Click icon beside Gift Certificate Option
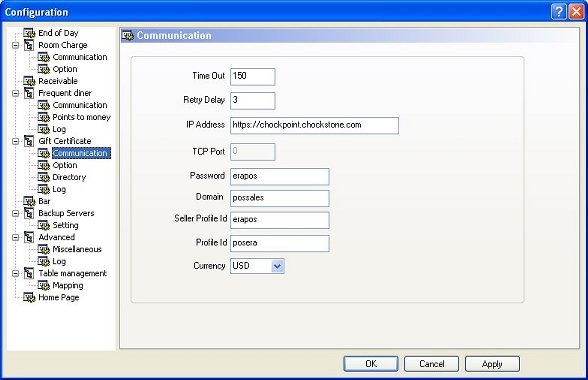The image size is (588, 380). pos(44,165)
